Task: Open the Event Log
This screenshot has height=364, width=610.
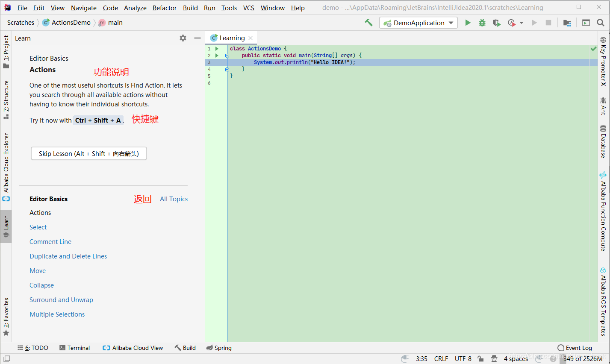Action: point(575,348)
